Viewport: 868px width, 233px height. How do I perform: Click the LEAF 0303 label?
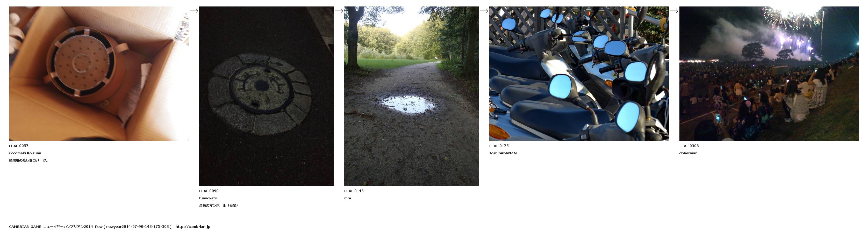[689, 146]
